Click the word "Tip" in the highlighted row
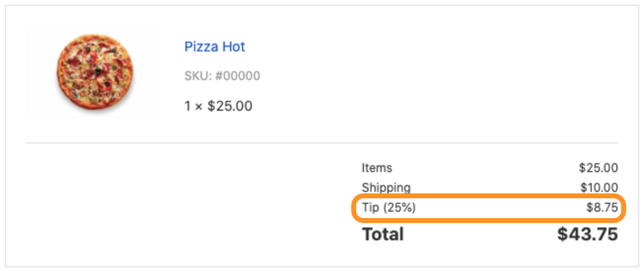Image resolution: width=644 pixels, height=271 pixels. (x=371, y=208)
